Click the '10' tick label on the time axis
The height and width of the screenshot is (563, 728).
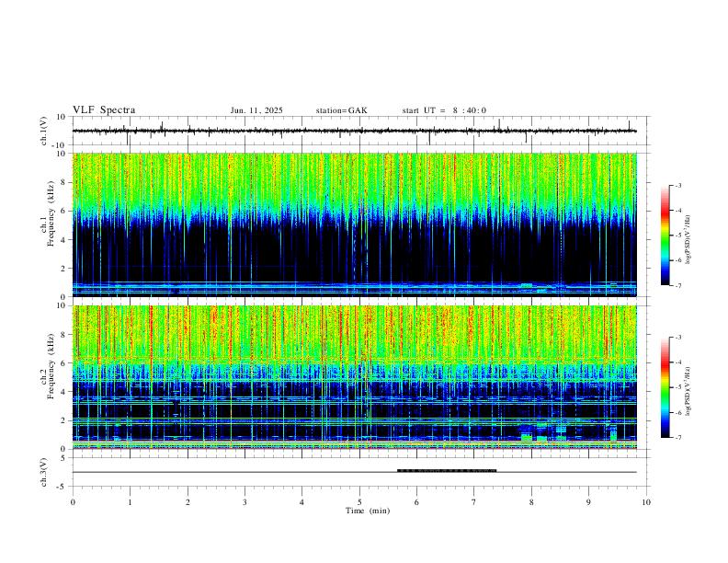tap(646, 502)
